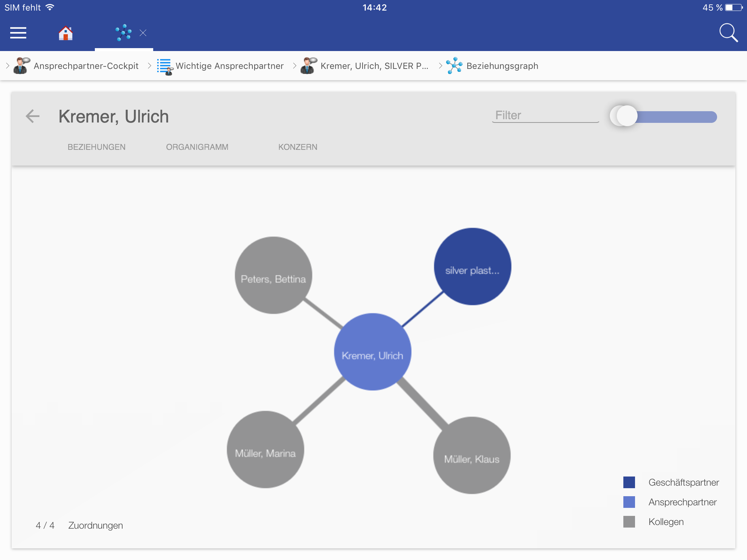
Task: Go to the home screen icon
Action: [66, 33]
